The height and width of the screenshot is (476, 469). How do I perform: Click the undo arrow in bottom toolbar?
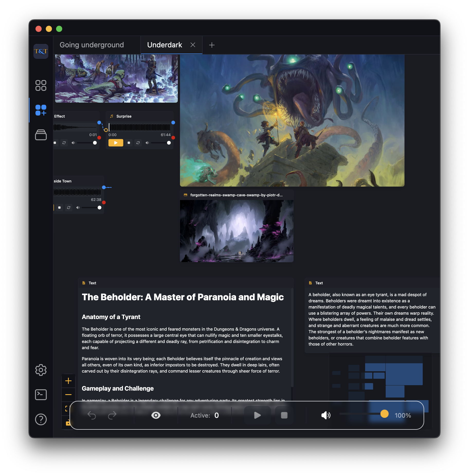92,415
